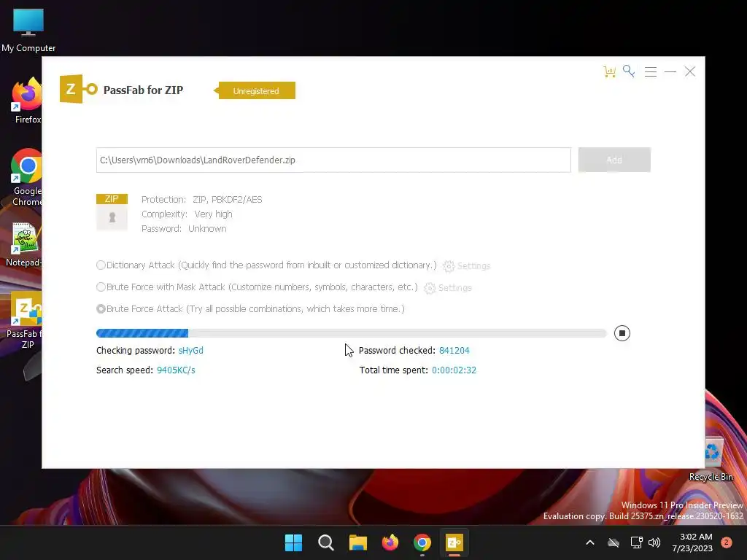Click the PassFab for ZIP logo
Viewport: 747px width, 560px height.
[79, 89]
